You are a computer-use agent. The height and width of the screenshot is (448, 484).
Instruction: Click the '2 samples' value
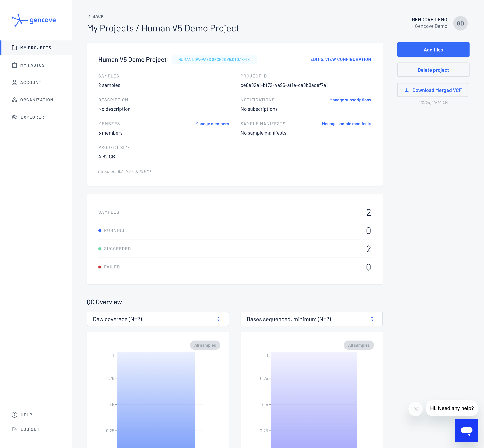109,85
